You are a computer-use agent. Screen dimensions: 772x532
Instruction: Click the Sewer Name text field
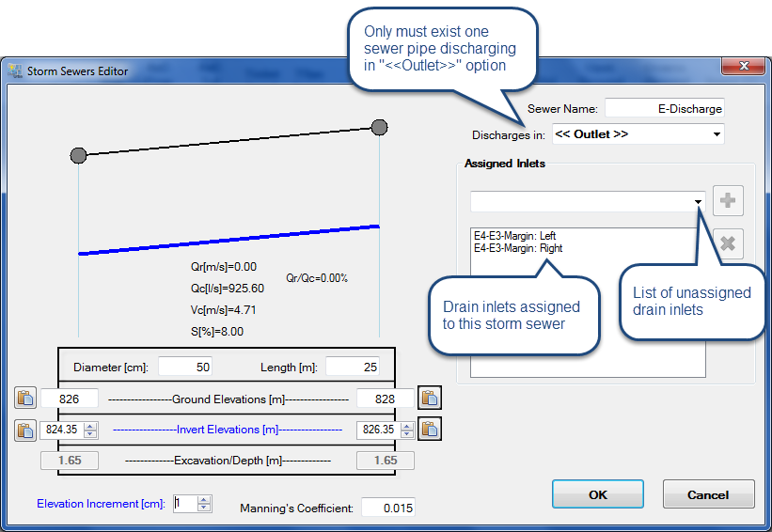click(x=664, y=108)
